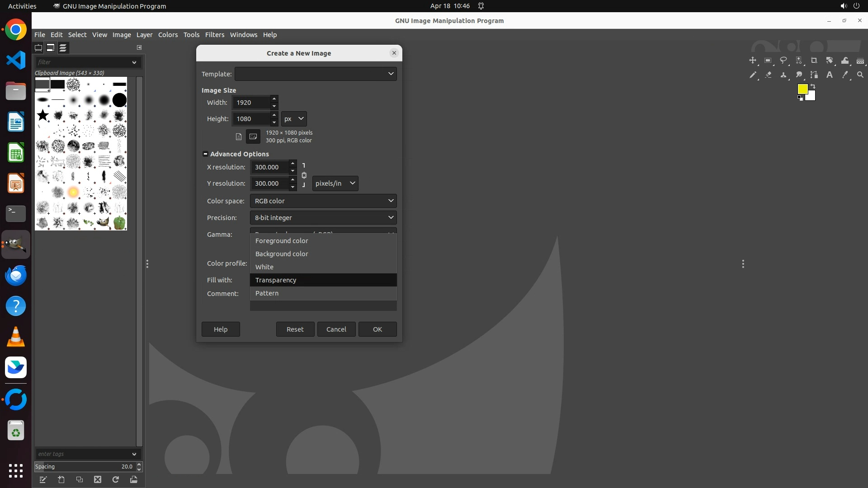Screen dimensions: 868x488
Task: Click OK to create image
Action: 377,329
